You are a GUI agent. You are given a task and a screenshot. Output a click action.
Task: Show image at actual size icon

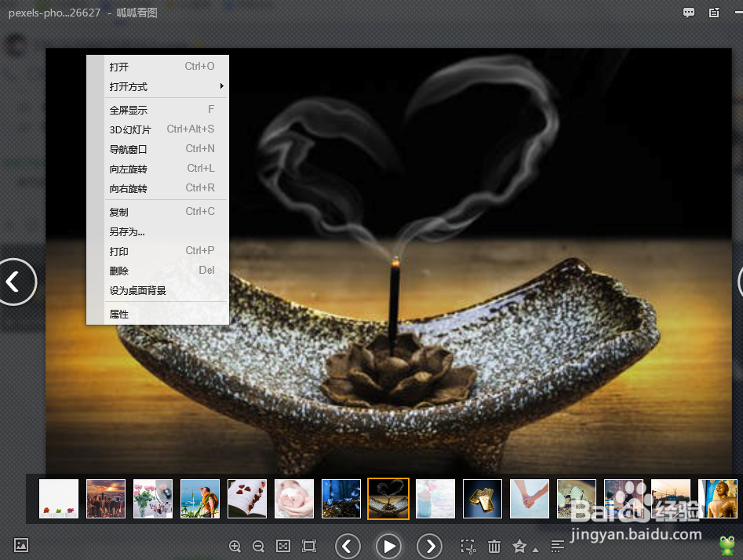click(x=283, y=546)
